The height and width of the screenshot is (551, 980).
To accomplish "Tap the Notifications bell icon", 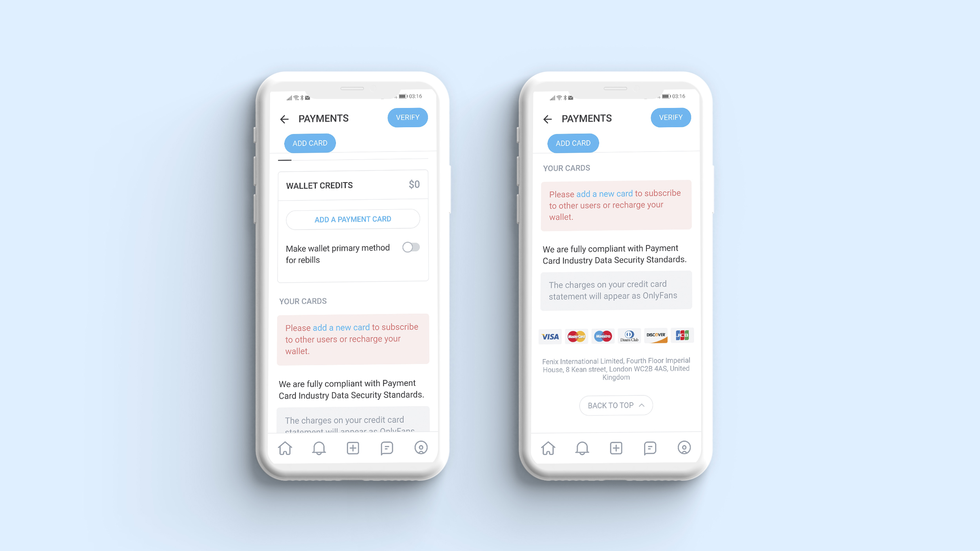I will 320,448.
